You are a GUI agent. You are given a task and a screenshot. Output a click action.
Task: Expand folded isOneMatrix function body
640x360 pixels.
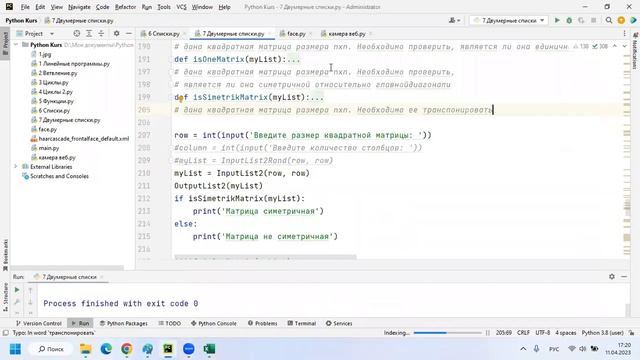293,60
